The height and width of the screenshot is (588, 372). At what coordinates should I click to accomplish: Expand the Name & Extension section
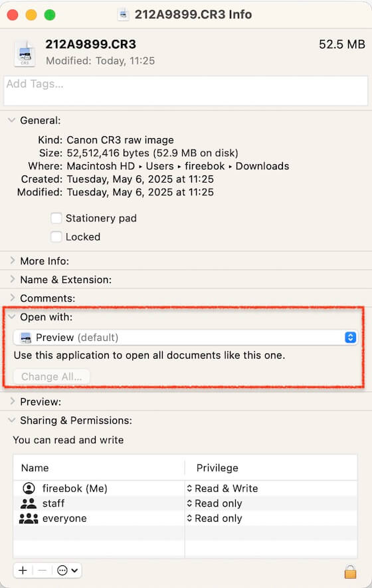coord(13,279)
